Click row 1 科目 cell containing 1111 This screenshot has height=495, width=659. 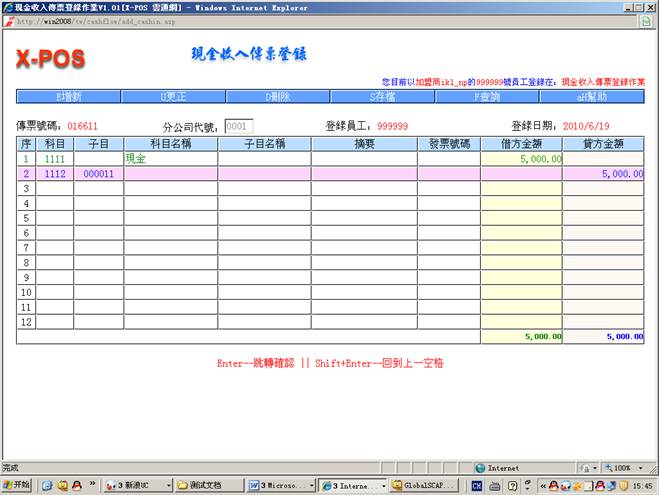click(x=55, y=159)
